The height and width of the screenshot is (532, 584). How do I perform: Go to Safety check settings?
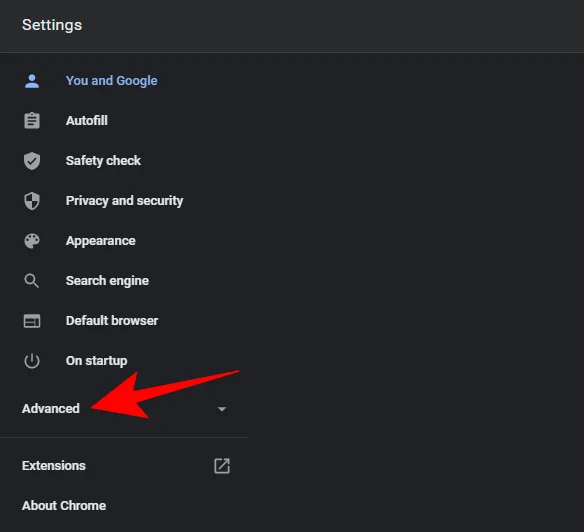tap(103, 161)
